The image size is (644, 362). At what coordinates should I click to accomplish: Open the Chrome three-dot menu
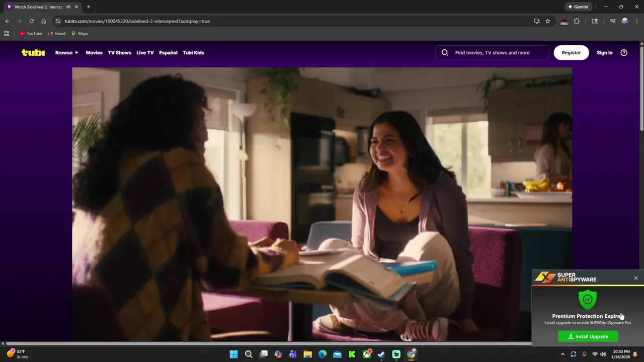[637, 21]
